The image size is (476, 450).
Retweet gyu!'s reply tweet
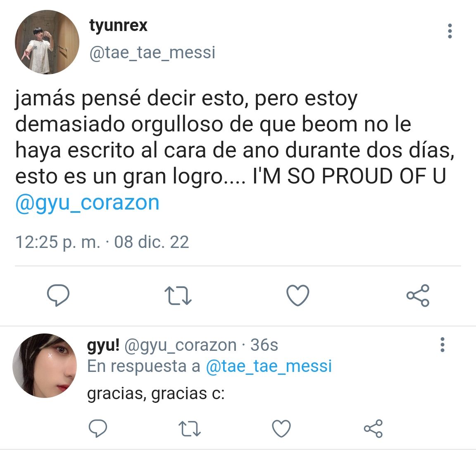coord(189,429)
